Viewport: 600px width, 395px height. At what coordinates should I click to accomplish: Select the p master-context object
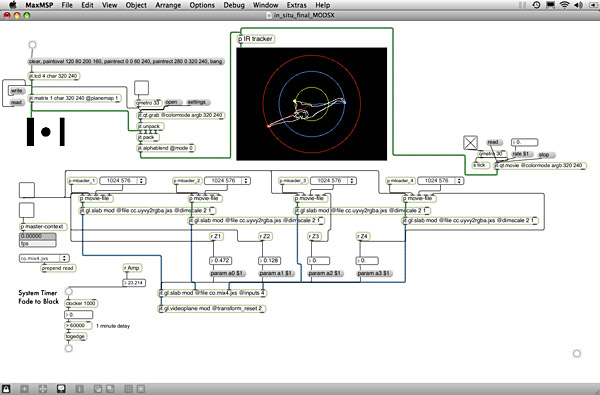click(x=43, y=227)
